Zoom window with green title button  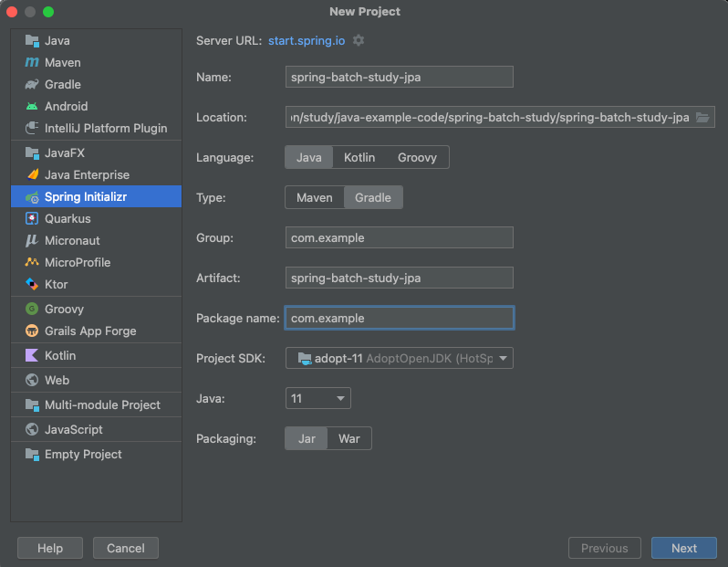click(x=48, y=12)
